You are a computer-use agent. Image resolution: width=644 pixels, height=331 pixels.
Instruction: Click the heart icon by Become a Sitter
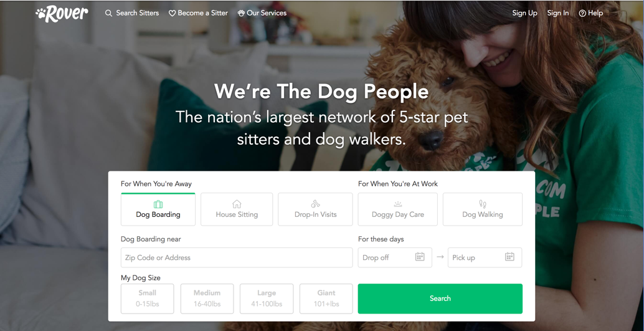pyautogui.click(x=172, y=13)
